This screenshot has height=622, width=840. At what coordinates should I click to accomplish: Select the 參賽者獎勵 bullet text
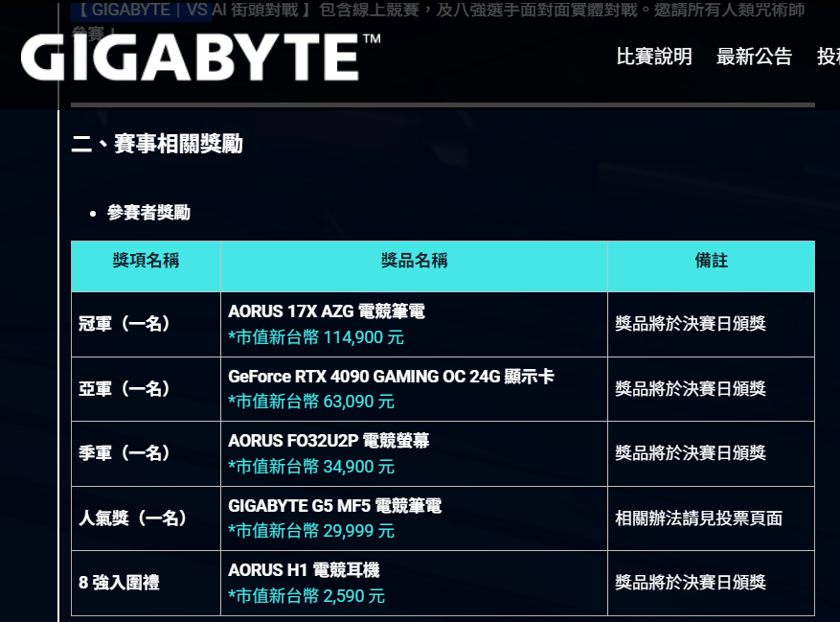[x=148, y=213]
